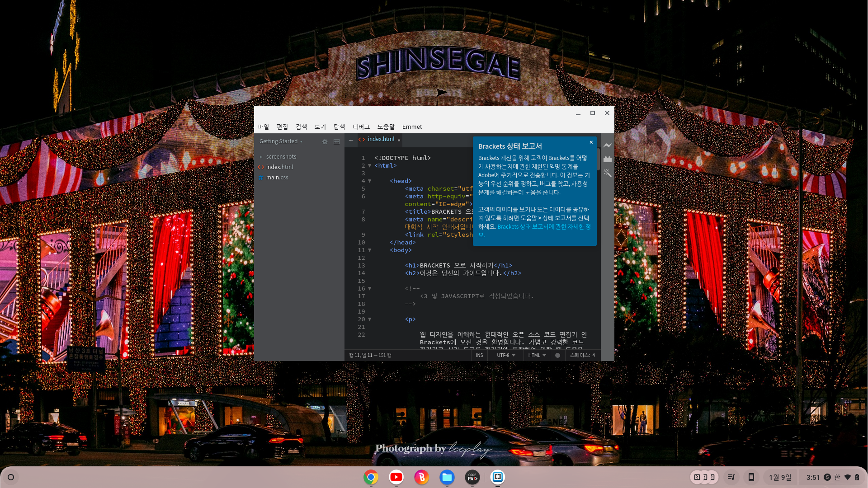Open the Extension Manager brick icon
The image size is (868, 488).
tap(607, 160)
